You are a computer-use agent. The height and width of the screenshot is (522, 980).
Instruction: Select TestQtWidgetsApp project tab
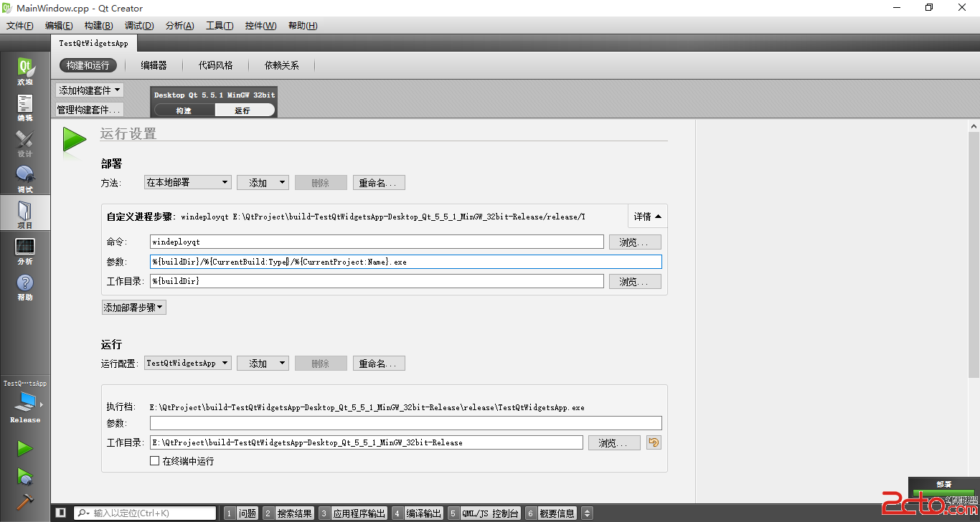pos(94,43)
